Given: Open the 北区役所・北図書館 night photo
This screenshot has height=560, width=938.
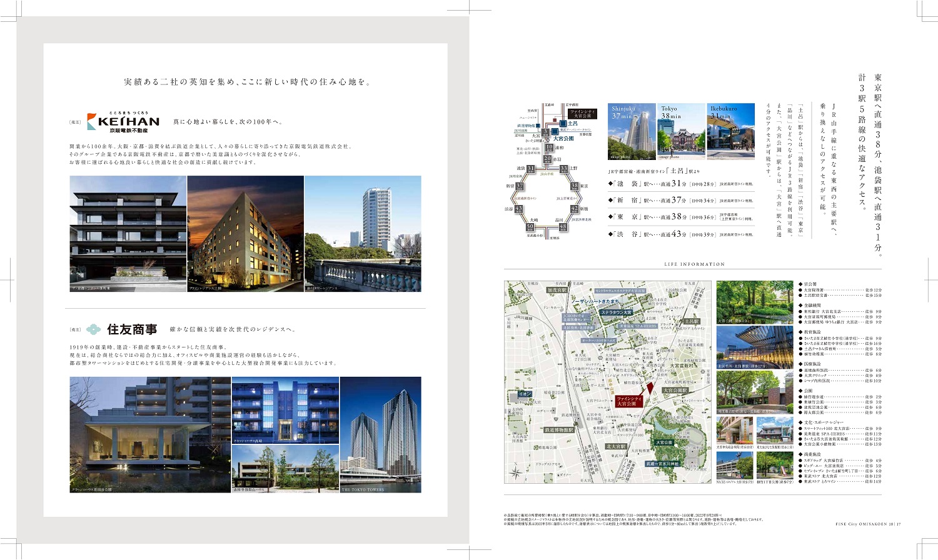Looking at the screenshot, I should [x=754, y=347].
